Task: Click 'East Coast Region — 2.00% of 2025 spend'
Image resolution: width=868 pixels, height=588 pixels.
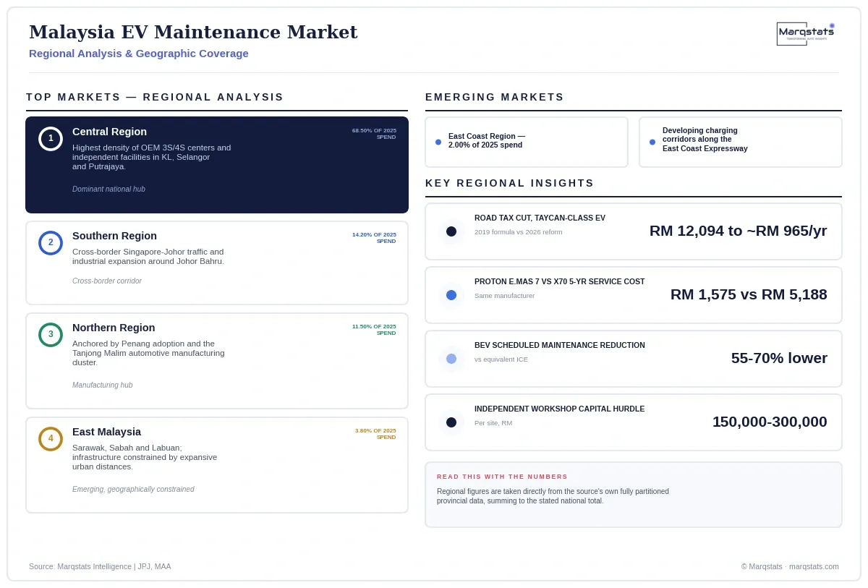Action: 487,140
